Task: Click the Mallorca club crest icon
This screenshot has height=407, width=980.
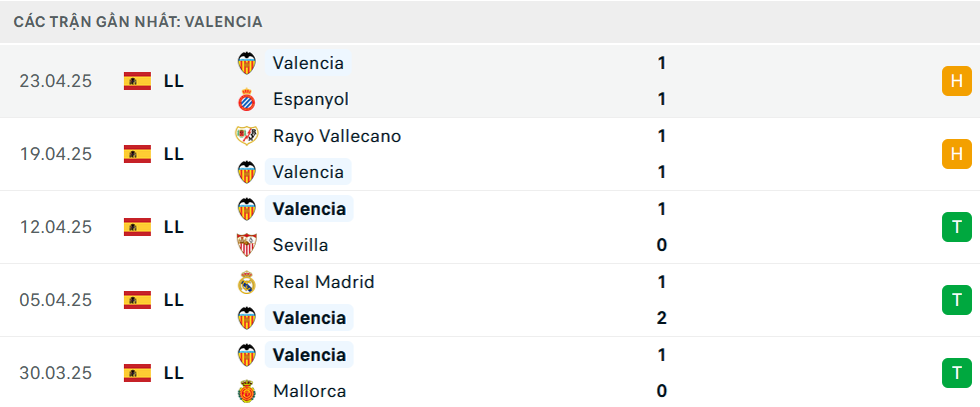Action: click(247, 391)
